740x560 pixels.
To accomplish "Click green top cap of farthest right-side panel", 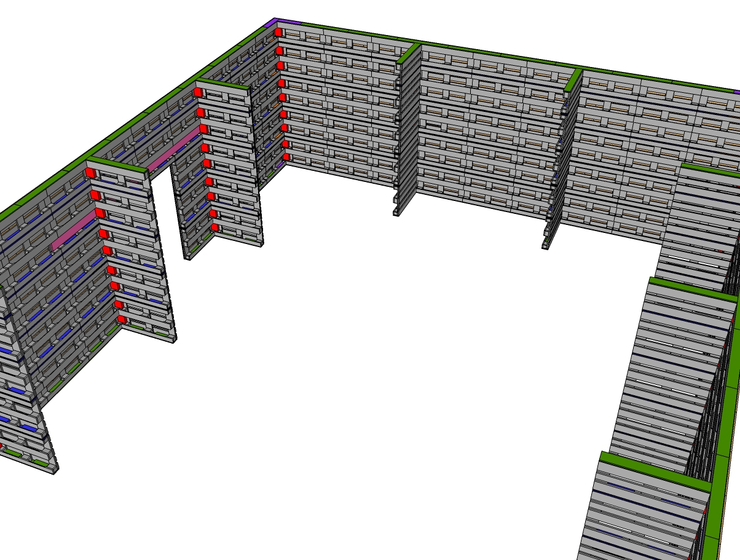I will pyautogui.click(x=710, y=170).
